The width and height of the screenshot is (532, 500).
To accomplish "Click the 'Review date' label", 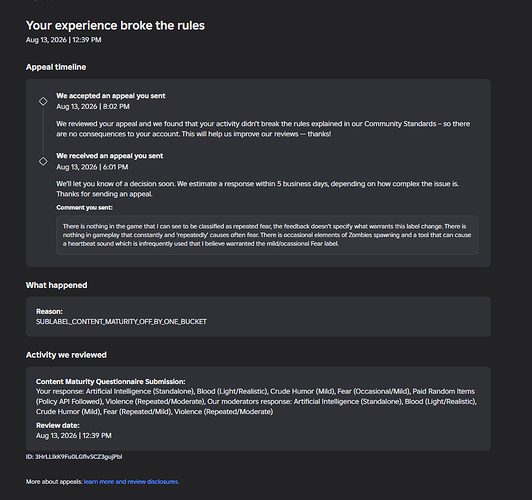I will coord(58,425).
